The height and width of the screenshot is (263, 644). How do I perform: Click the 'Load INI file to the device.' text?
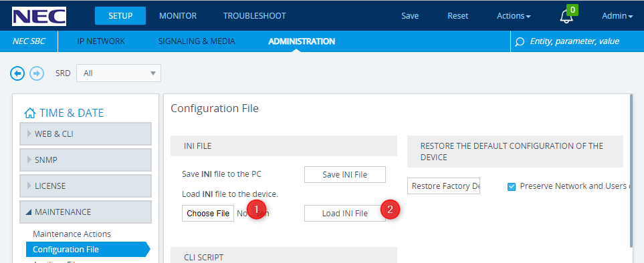[x=230, y=194]
